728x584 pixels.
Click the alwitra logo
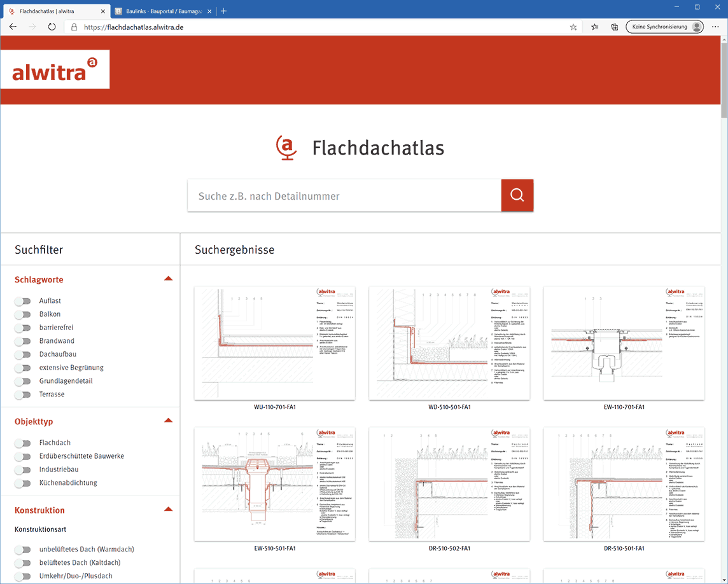tap(55, 69)
